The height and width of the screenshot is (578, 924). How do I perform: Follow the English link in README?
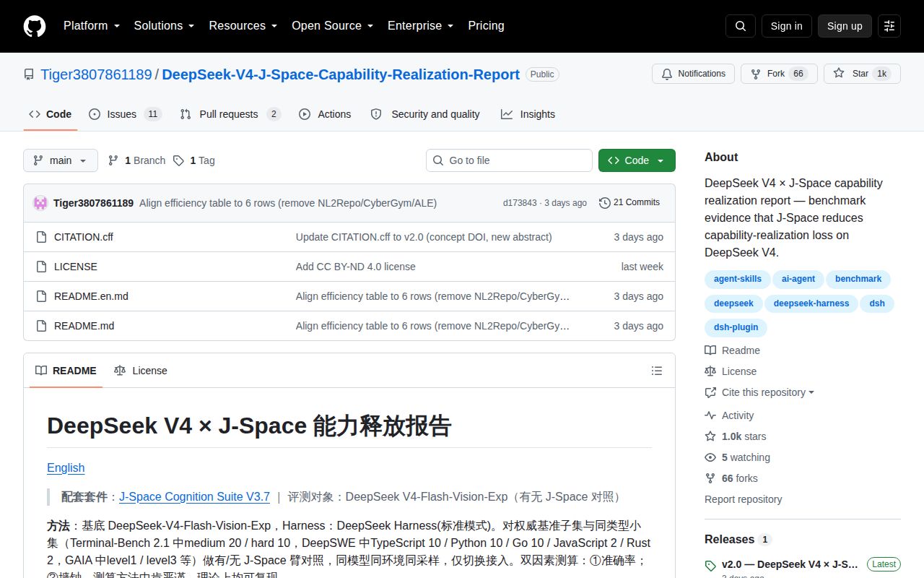[x=66, y=467]
